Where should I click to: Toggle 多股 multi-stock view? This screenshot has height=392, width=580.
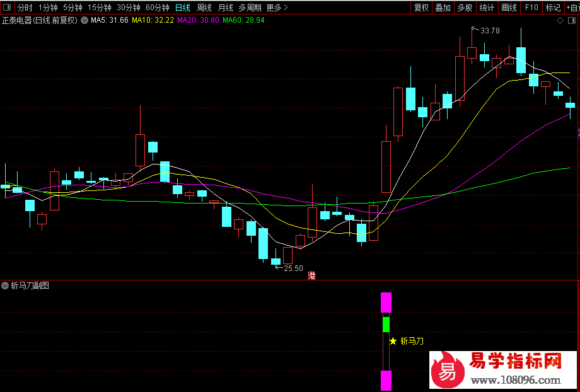465,8
